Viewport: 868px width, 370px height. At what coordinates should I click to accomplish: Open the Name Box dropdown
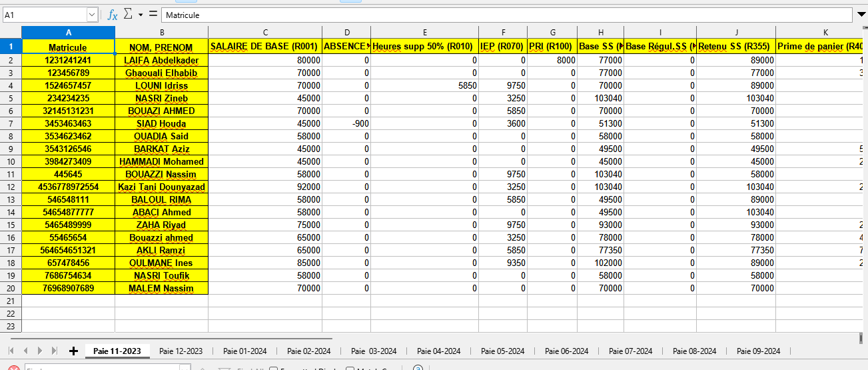[x=92, y=15]
